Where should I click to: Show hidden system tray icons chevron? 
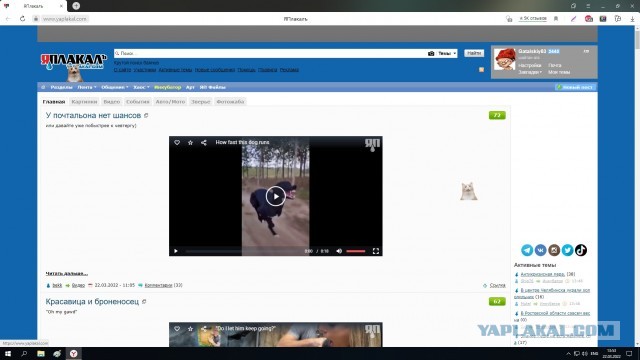568,353
